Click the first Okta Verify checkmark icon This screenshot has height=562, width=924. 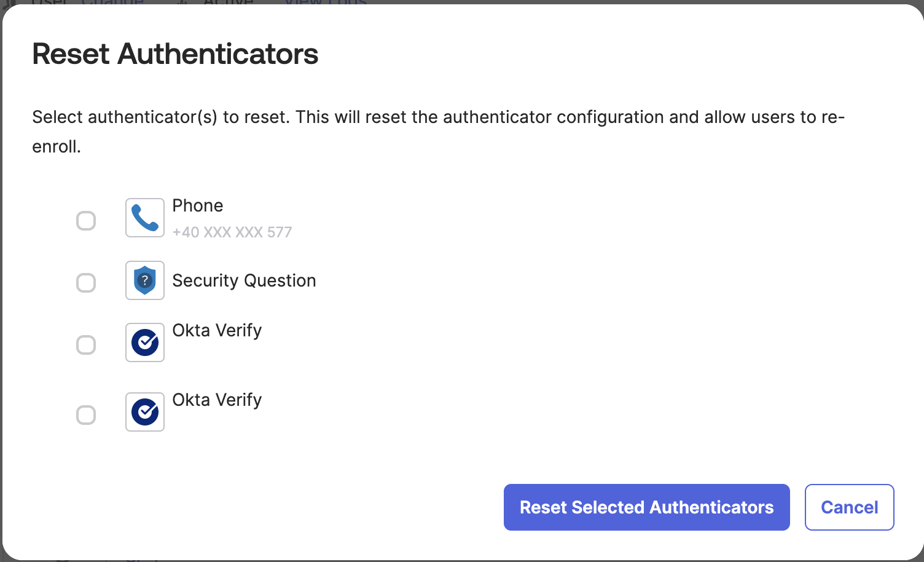pyautogui.click(x=145, y=342)
